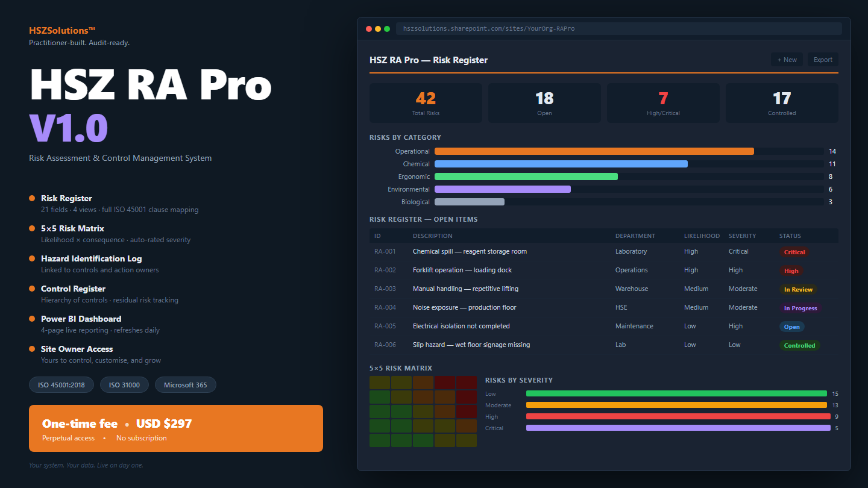Click the red close dot in browser mockup
The width and height of the screenshot is (868, 488).
[369, 28]
